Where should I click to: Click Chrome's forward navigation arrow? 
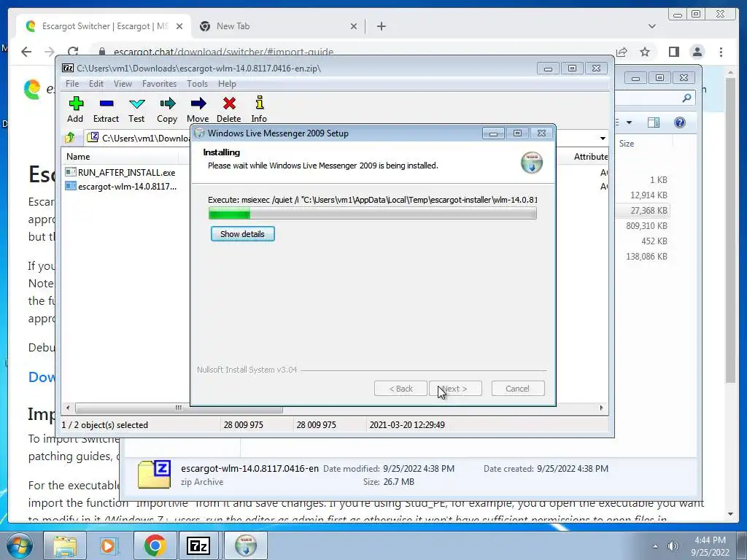tap(49, 52)
